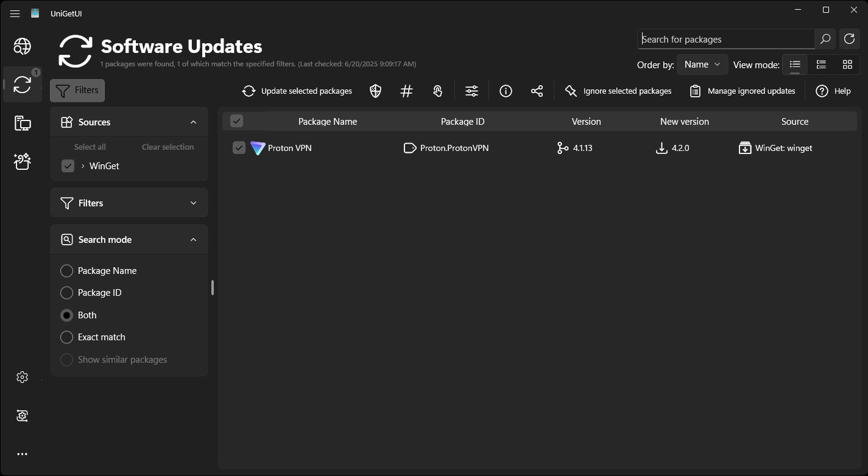Uncheck the Proton VPN package checkbox
This screenshot has height=476, width=868.
(x=239, y=148)
